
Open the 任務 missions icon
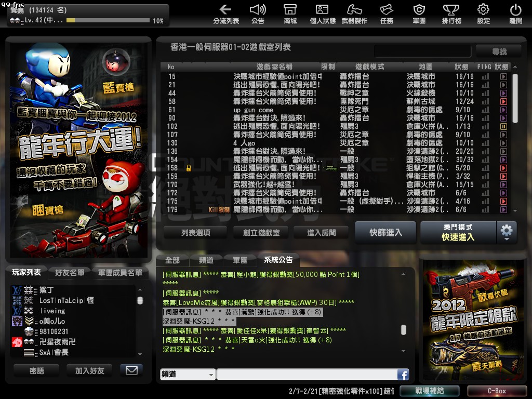coord(387,10)
